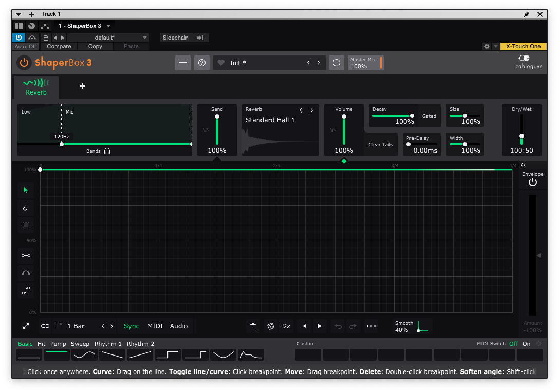This screenshot has height=392, width=559.
Task: Adjust the Smooth 40% control
Action: (x=412, y=326)
